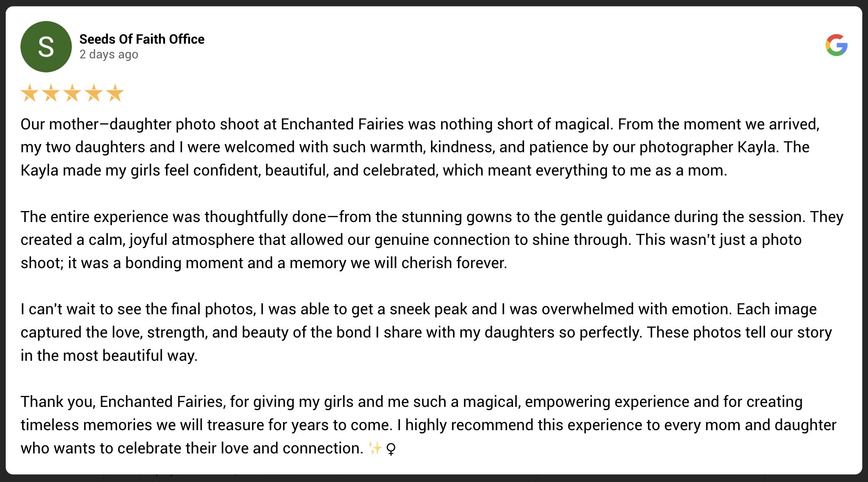The image size is (868, 482).
Task: Click the green S profile avatar
Action: pos(46,47)
